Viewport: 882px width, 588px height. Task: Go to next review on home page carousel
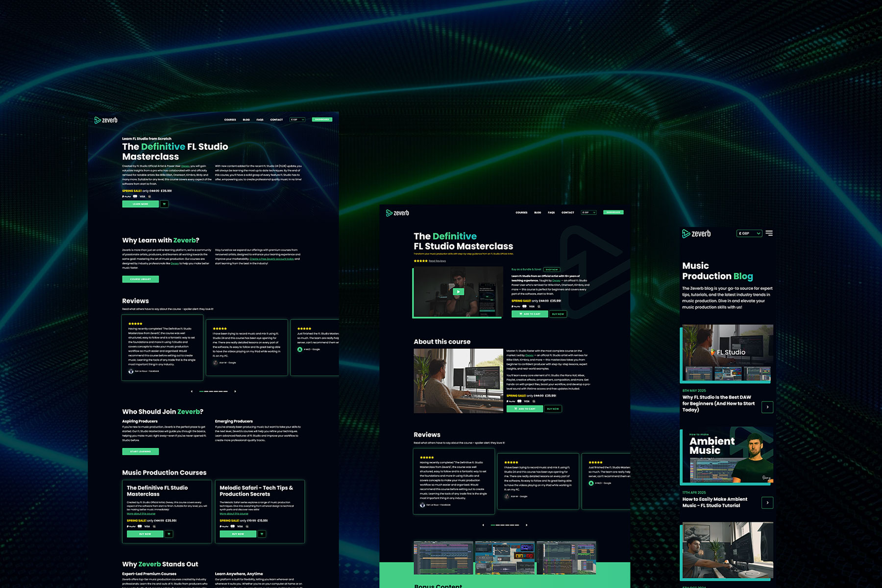tap(235, 391)
